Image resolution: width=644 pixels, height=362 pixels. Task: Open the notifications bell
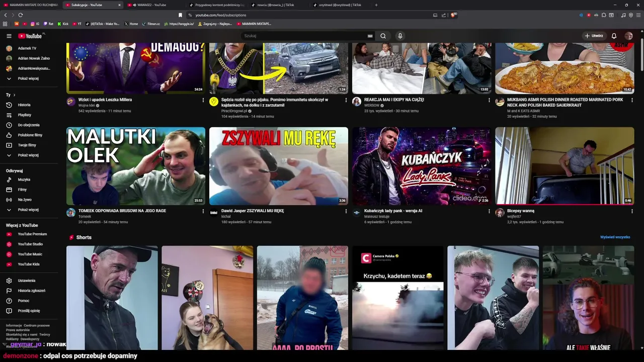tap(614, 36)
